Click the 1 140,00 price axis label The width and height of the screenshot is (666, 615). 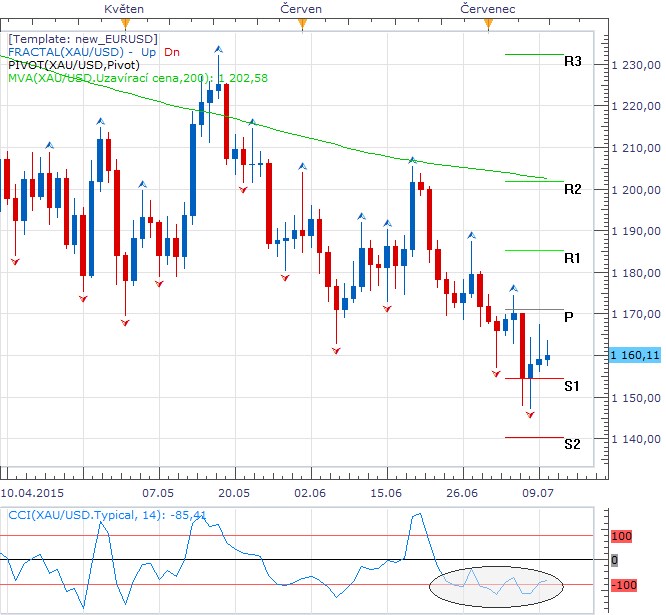click(636, 439)
